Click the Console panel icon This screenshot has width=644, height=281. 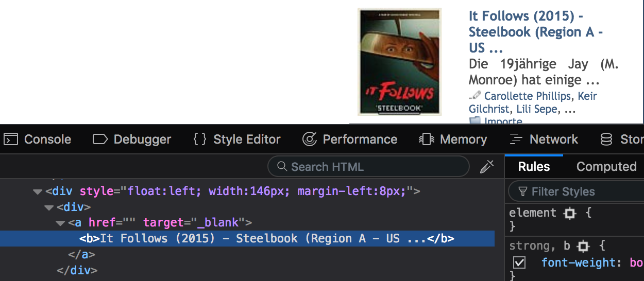(x=11, y=139)
